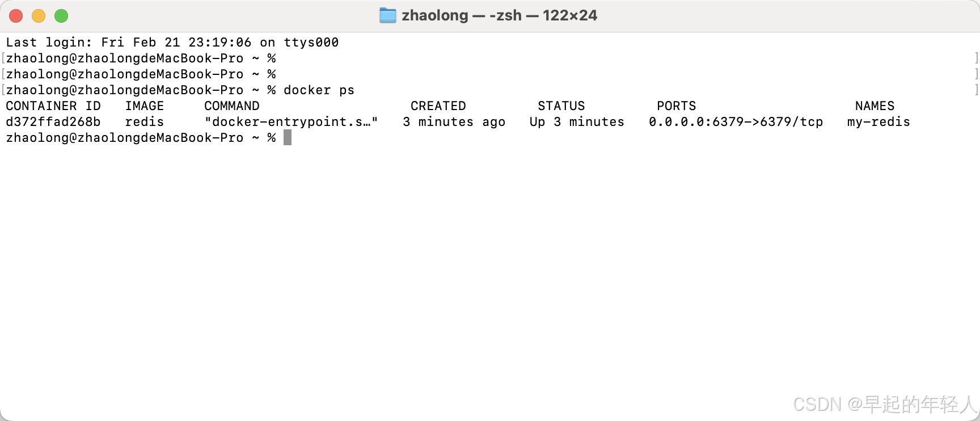The height and width of the screenshot is (421, 980).
Task: Click the port mapping 0.0.0.0:6379->6379/tcp
Action: click(736, 121)
